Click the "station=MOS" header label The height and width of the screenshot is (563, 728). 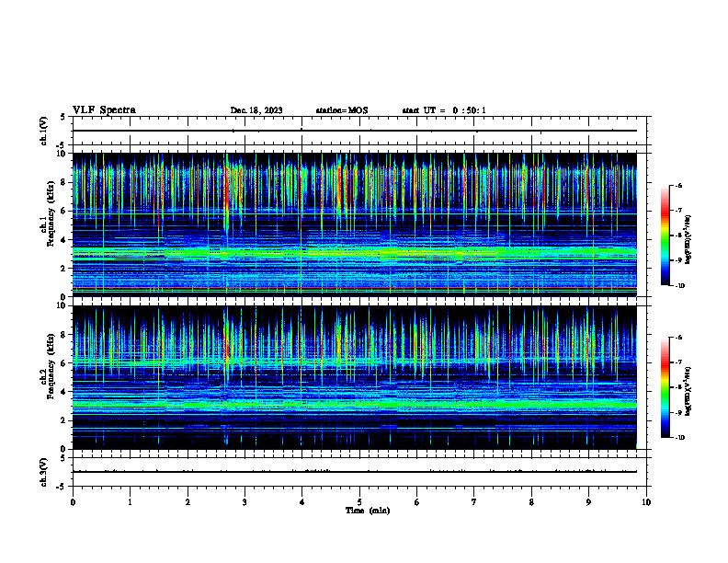point(342,110)
